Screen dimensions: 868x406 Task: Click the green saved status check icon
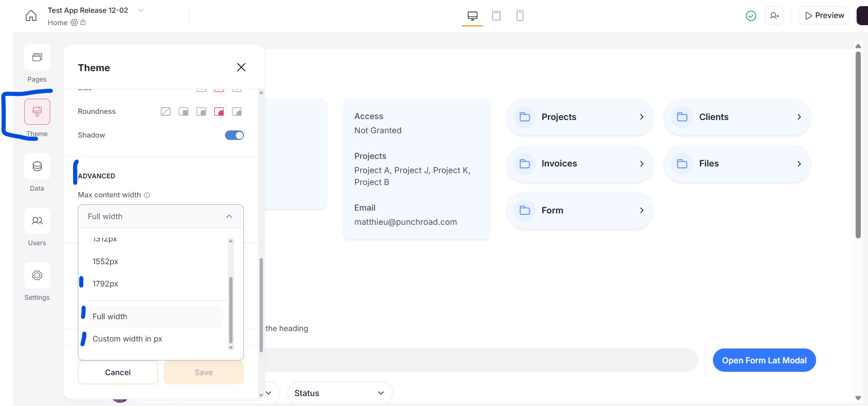pyautogui.click(x=751, y=16)
